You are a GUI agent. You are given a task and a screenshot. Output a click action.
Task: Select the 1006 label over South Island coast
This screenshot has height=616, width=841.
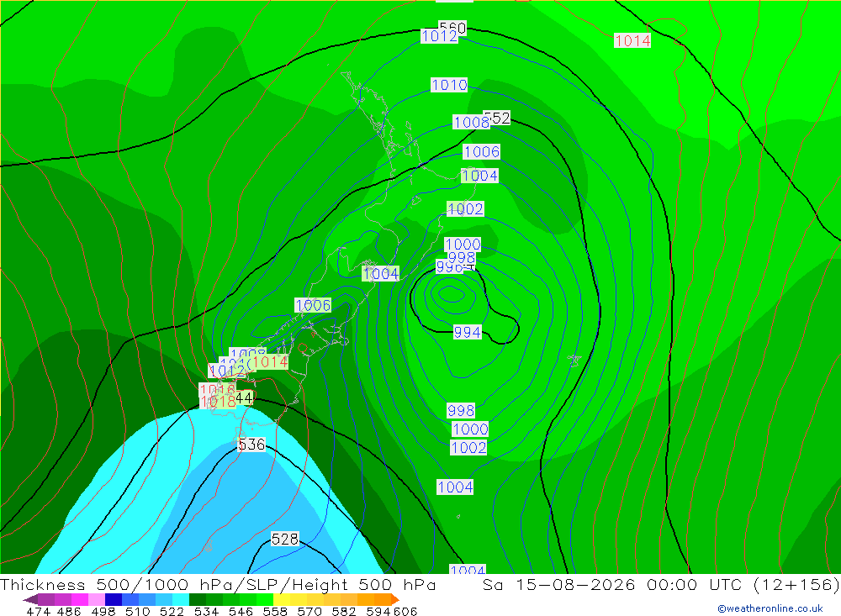point(313,305)
